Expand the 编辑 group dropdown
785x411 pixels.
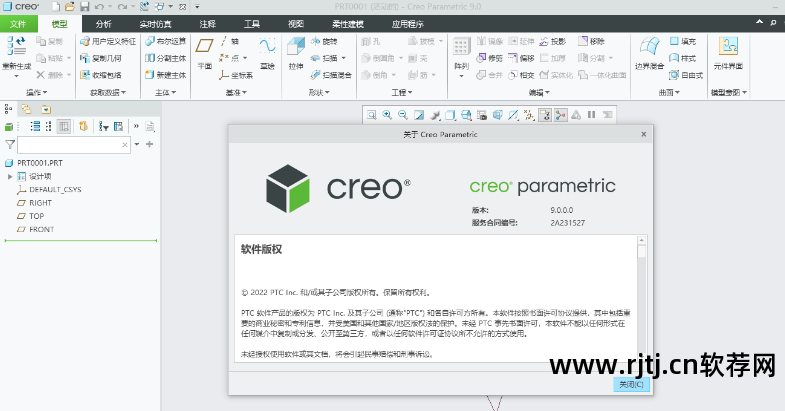(x=539, y=93)
